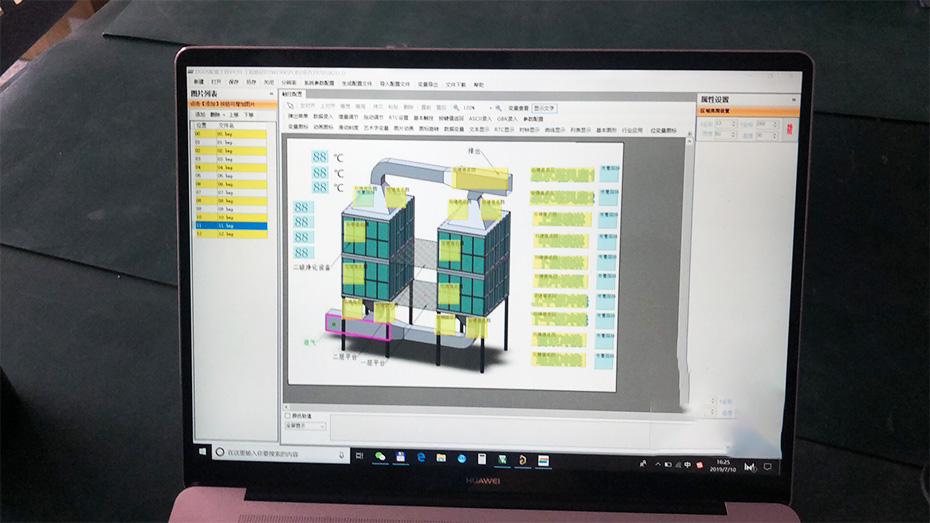
Task: Open the 生成配置文件 menu item
Action: 357,84
